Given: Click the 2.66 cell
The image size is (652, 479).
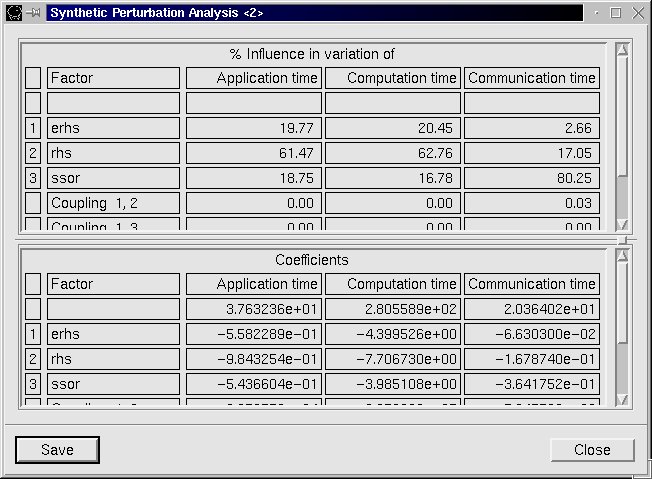Looking at the screenshot, I should [532, 128].
